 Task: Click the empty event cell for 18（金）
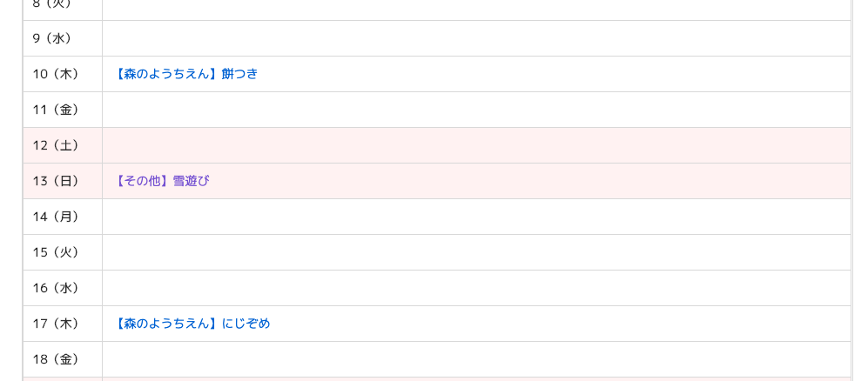[x=476, y=359]
